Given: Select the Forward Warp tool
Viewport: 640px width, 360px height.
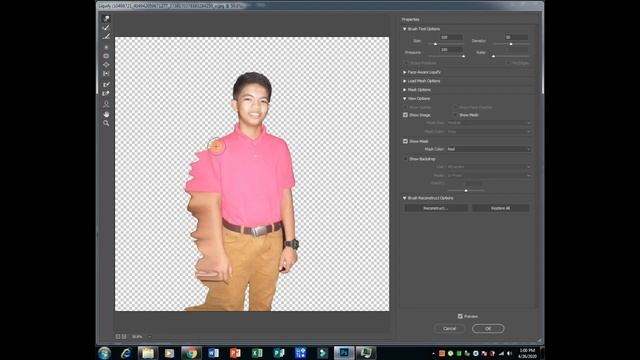Looking at the screenshot, I should (x=106, y=19).
